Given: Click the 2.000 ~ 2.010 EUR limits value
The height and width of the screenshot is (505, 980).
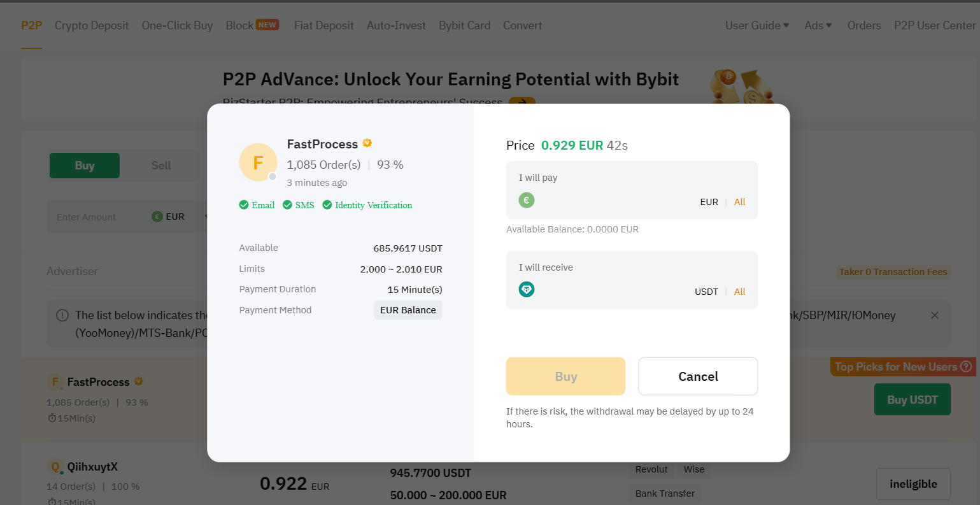Looking at the screenshot, I should [401, 269].
